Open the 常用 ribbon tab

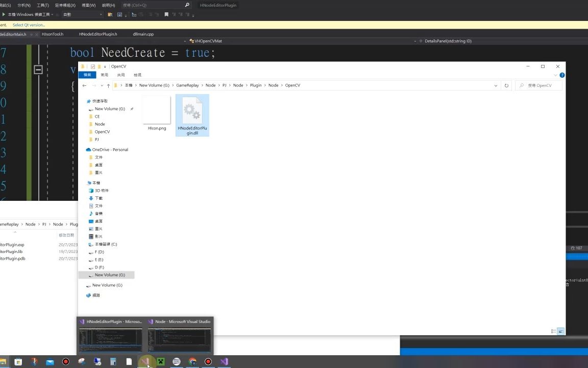point(104,75)
